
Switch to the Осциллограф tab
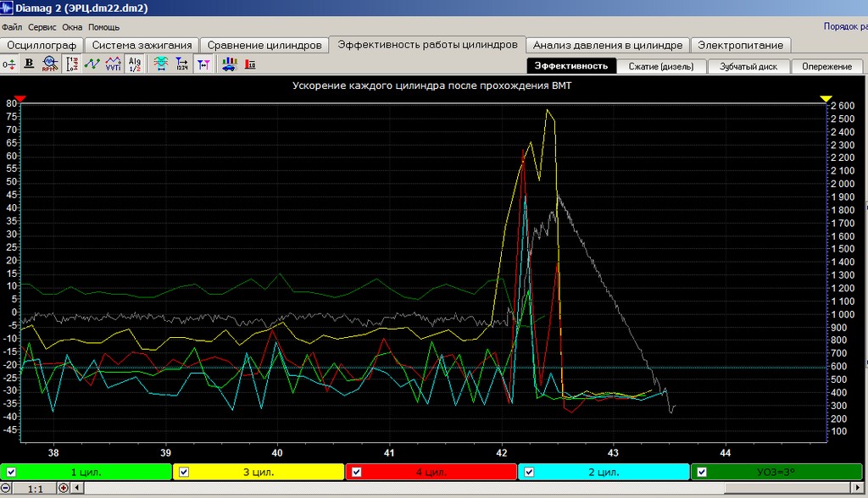click(x=42, y=46)
